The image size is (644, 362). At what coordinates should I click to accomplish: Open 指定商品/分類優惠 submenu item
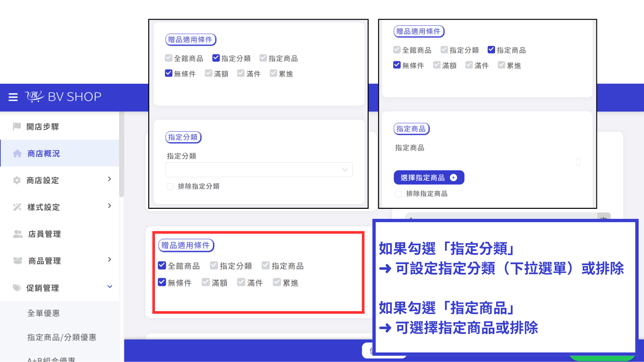[62, 337]
